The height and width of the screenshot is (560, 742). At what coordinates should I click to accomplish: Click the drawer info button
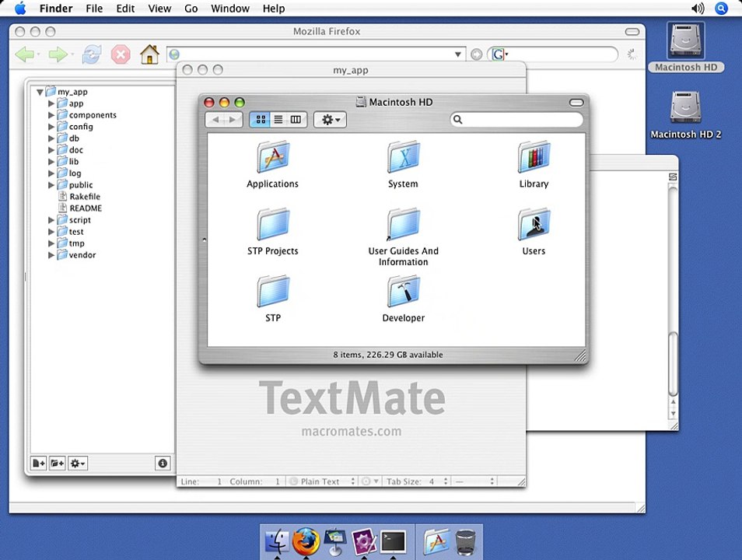[163, 463]
